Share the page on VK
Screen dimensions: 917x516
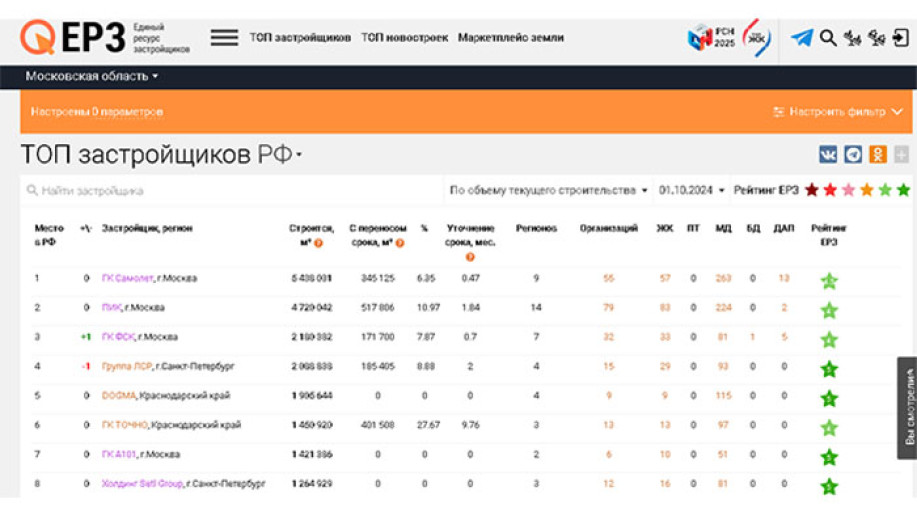point(828,155)
